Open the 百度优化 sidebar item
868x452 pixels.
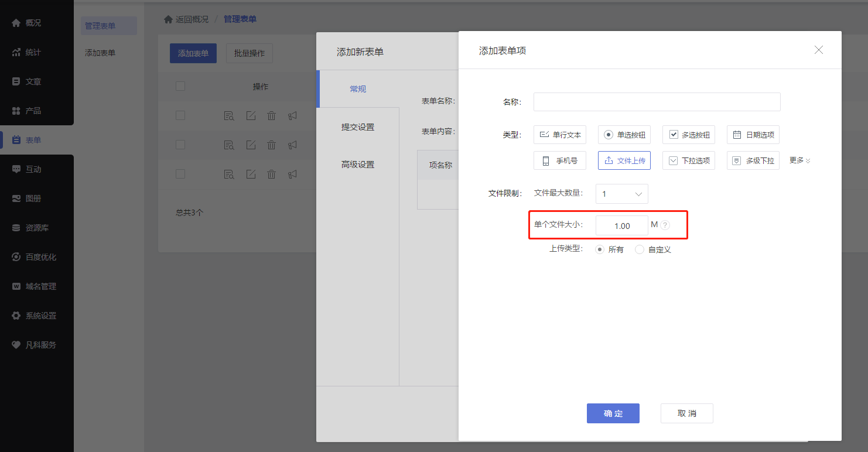point(36,257)
